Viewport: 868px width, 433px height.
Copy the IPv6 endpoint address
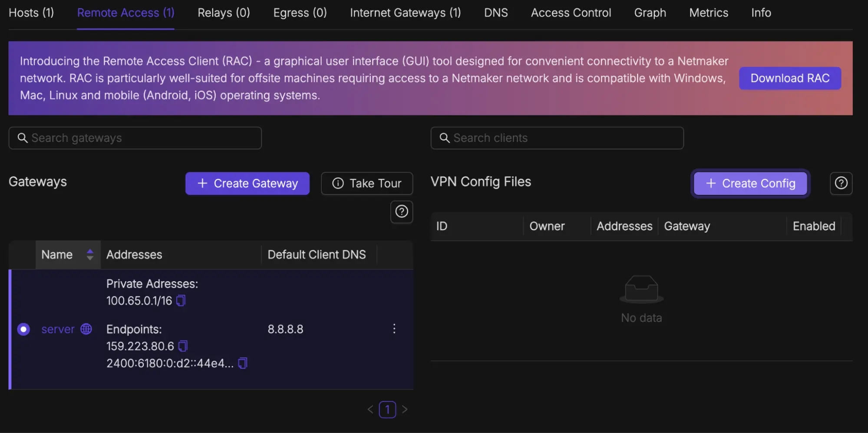[243, 363]
